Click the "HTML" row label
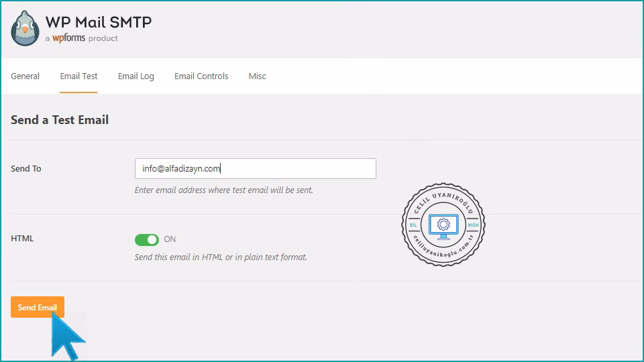Viewport: 644px width, 362px height. pos(22,239)
